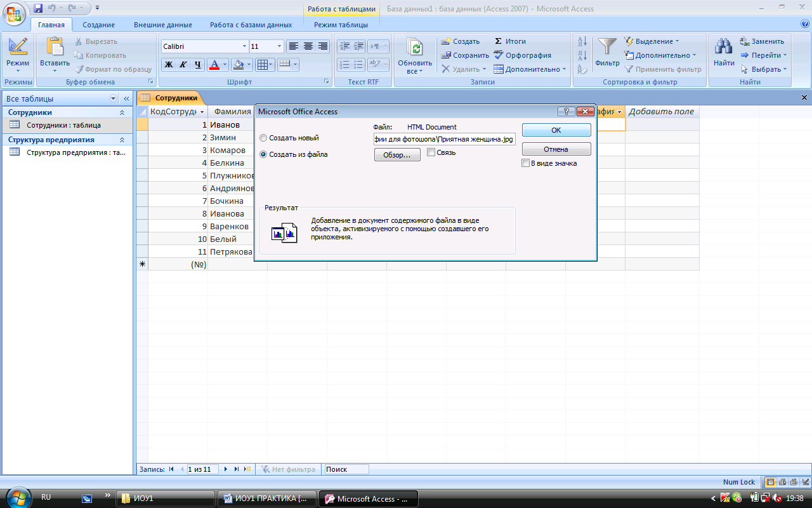Click Копировать command

click(x=100, y=55)
